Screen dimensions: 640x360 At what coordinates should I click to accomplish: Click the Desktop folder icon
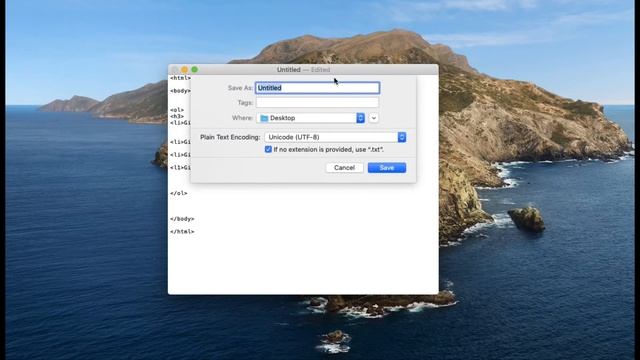click(x=264, y=118)
